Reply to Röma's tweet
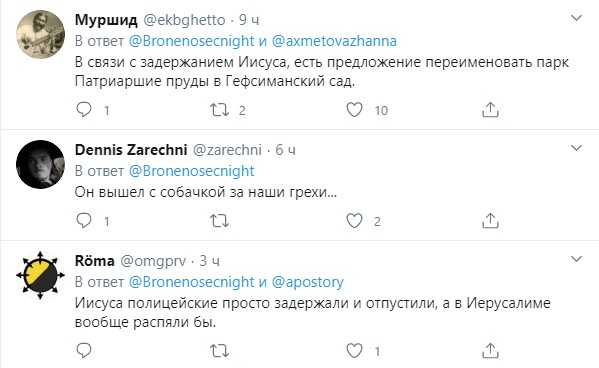The width and height of the screenshot is (599, 368). pyautogui.click(x=84, y=350)
